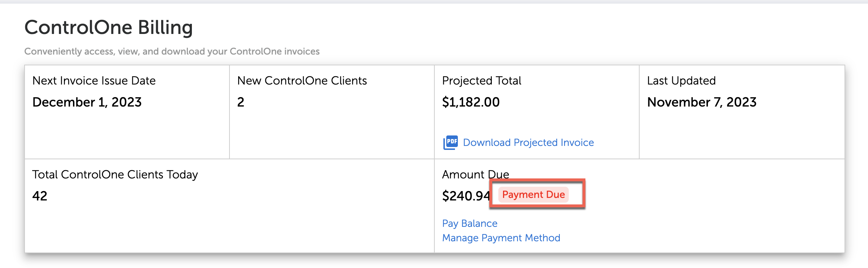
Task: Click the Next Invoice Issue Date label
Action: pyautogui.click(x=94, y=81)
